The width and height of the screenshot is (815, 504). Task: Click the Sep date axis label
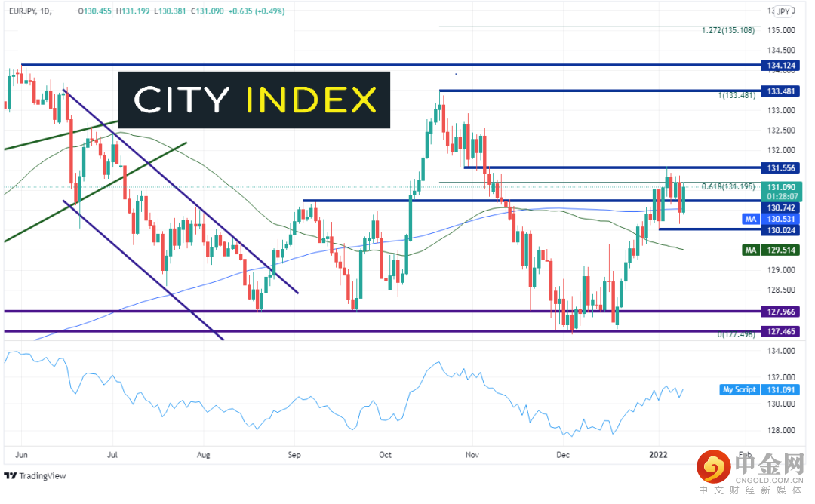[x=294, y=455]
